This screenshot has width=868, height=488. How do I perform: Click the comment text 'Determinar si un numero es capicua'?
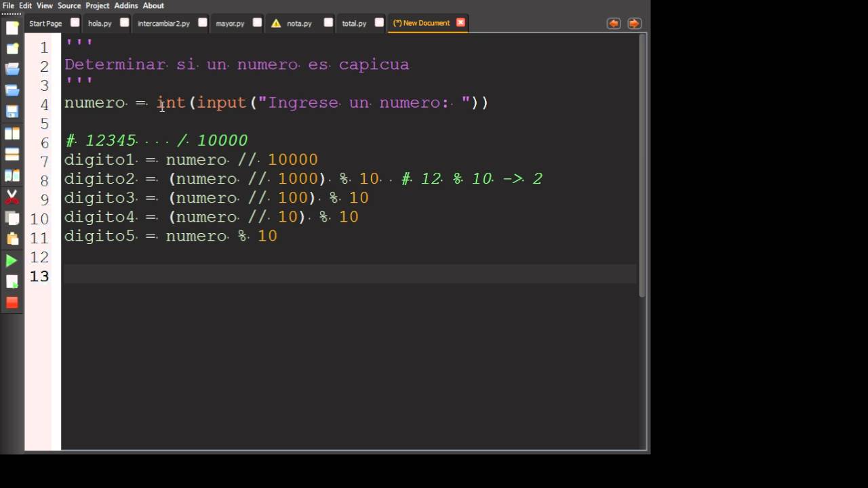[237, 64]
